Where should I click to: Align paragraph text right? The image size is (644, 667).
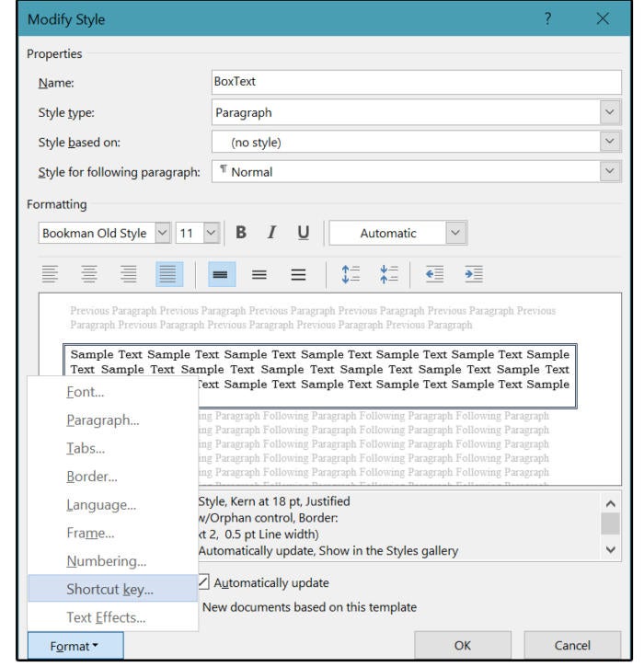click(x=128, y=274)
